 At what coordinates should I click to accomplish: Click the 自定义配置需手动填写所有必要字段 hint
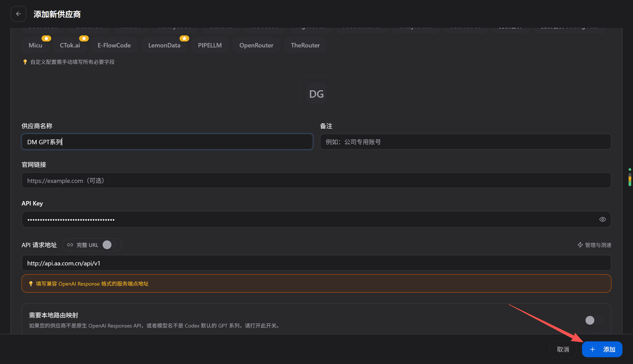click(69, 62)
